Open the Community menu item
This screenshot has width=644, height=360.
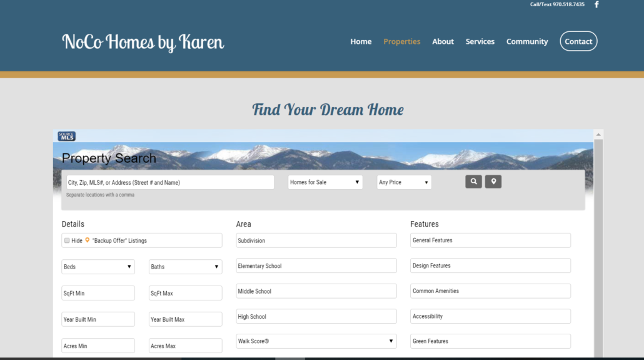pos(527,41)
